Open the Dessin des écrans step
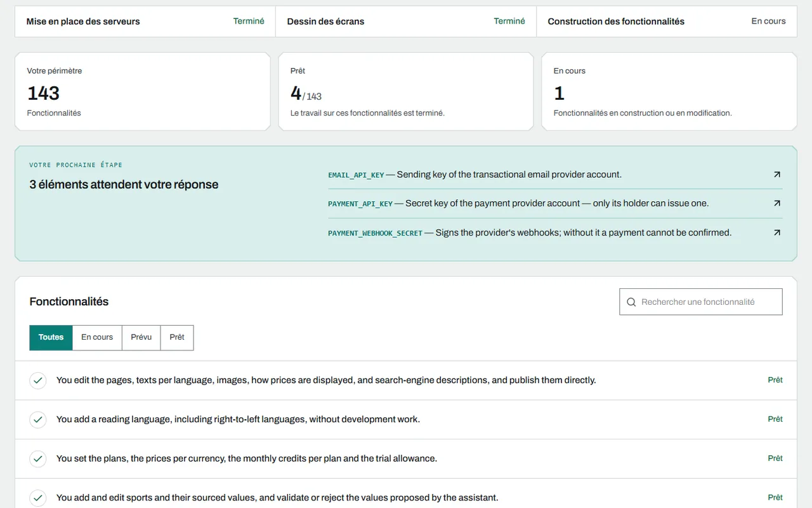The height and width of the screenshot is (508, 812). pyautogui.click(x=406, y=22)
